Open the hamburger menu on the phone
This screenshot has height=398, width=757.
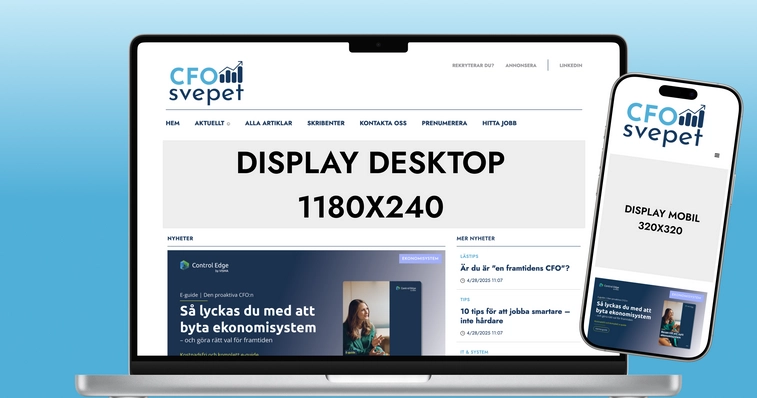[x=716, y=155]
